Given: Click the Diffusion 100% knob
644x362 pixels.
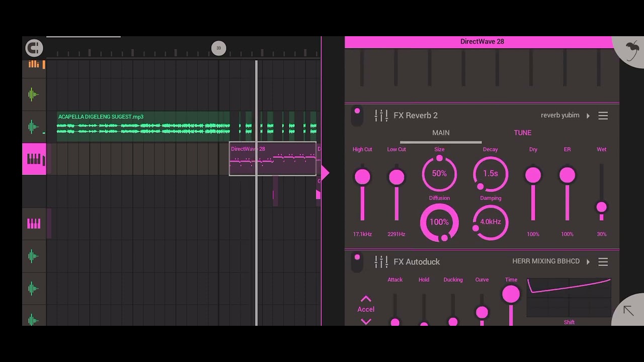Looking at the screenshot, I should 439,222.
